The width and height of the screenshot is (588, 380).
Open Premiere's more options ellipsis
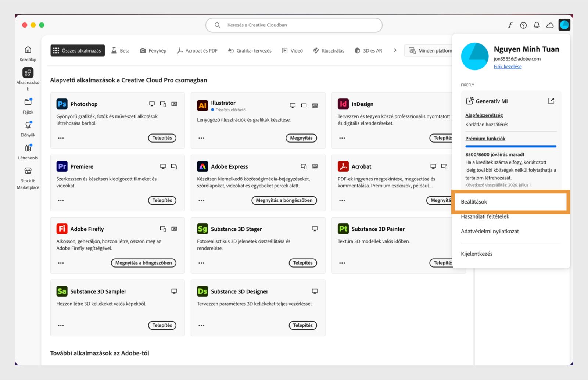[x=61, y=201]
